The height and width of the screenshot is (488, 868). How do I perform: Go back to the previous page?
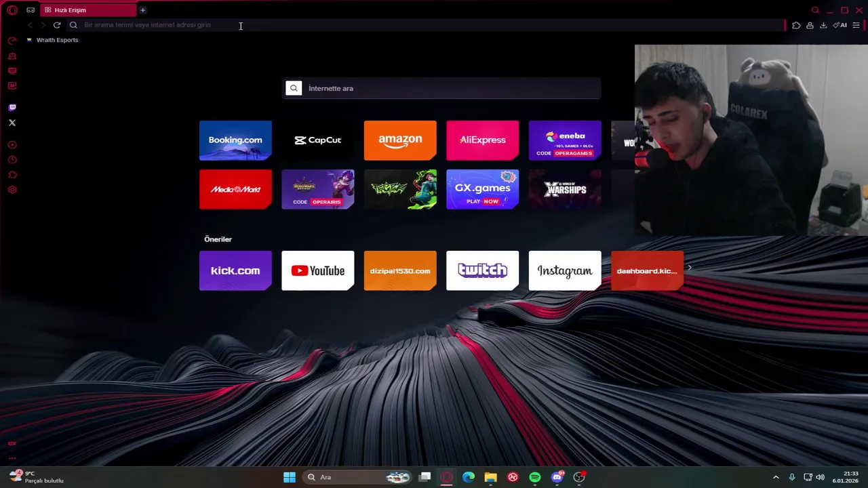click(x=30, y=25)
